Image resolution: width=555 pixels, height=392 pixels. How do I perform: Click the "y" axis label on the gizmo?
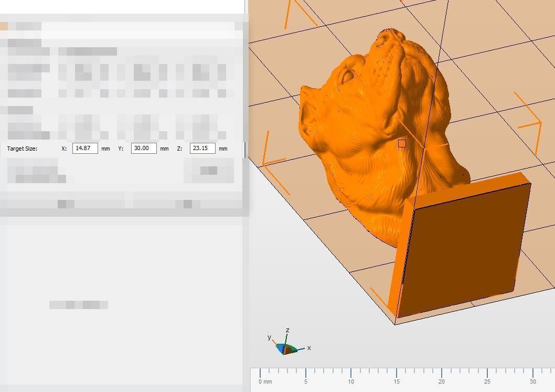269,337
